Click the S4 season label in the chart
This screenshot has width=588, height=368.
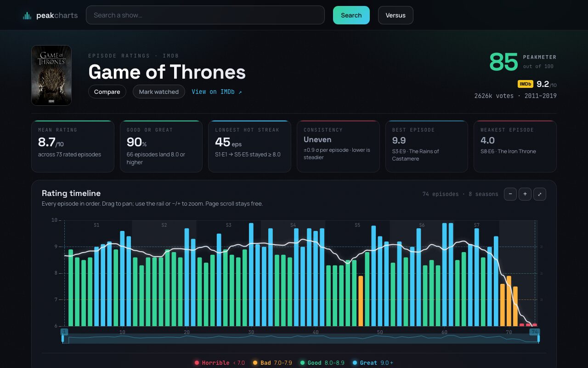293,225
